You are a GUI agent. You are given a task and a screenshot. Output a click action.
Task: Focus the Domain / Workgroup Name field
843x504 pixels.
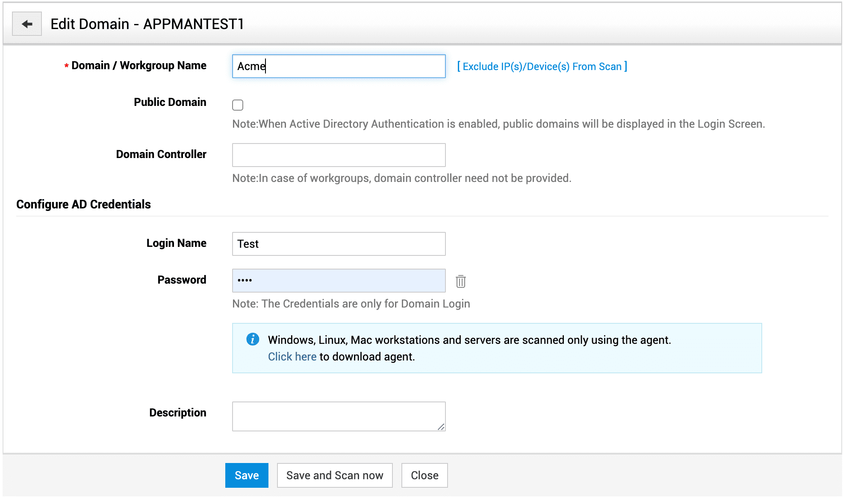(x=339, y=66)
